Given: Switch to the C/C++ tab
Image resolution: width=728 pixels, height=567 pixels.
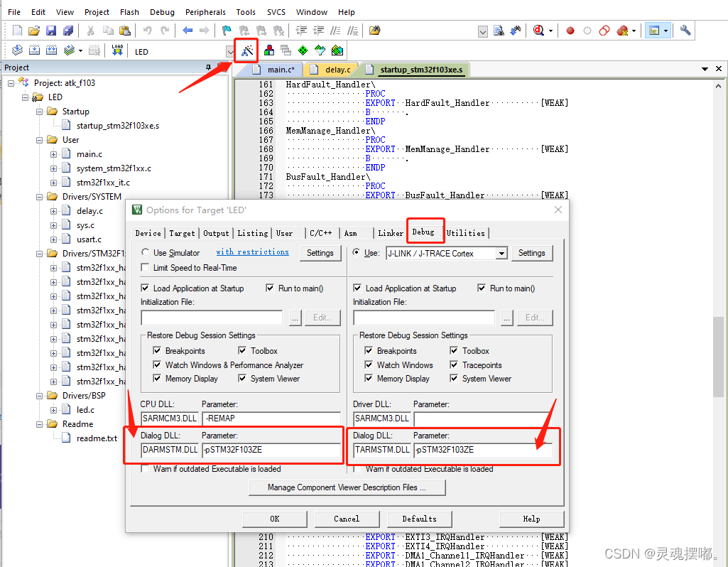Looking at the screenshot, I should [321, 233].
